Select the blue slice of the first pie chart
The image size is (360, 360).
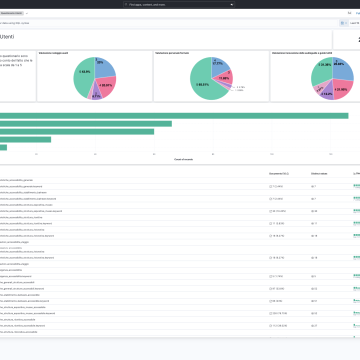(104, 67)
